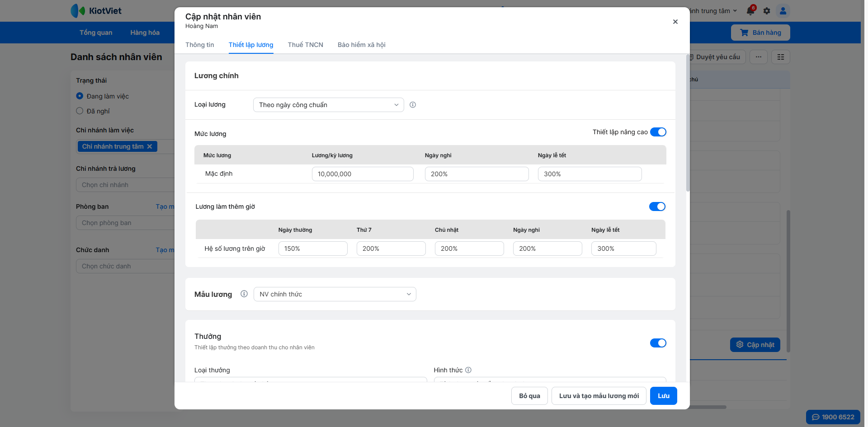This screenshot has height=427, width=868.
Task: Click the Thứ 7 overtime coefficient field
Action: 391,249
